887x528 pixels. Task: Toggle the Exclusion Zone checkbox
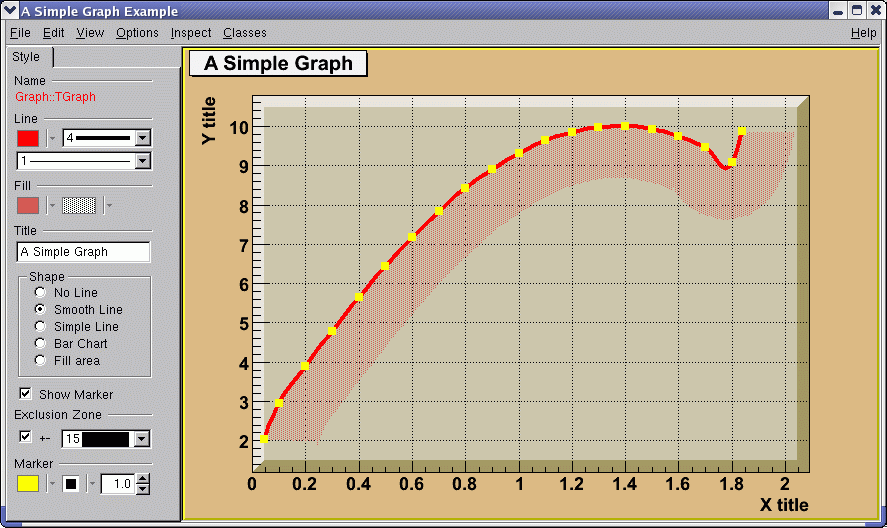coord(26,437)
